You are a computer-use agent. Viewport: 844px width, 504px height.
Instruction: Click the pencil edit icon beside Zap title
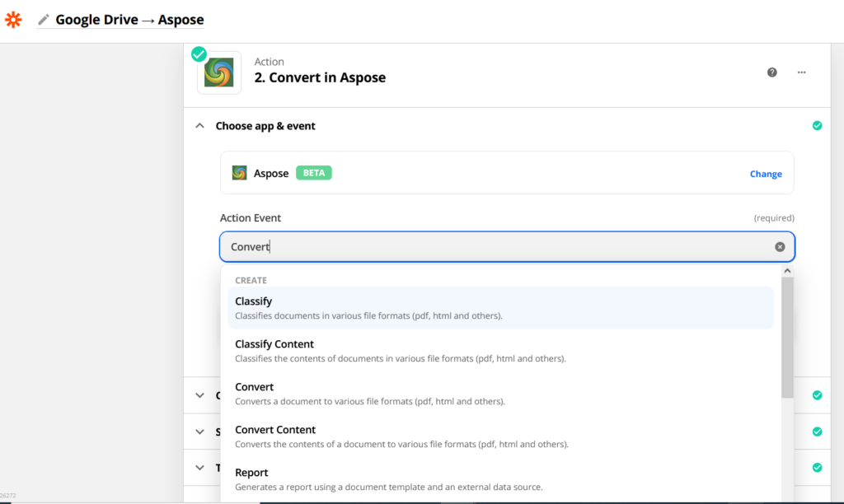click(x=44, y=20)
